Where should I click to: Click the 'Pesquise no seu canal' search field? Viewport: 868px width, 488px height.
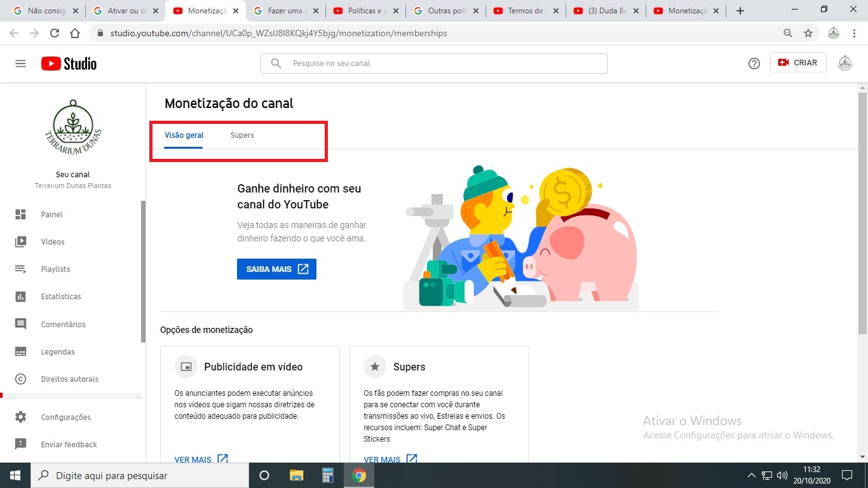tap(433, 64)
